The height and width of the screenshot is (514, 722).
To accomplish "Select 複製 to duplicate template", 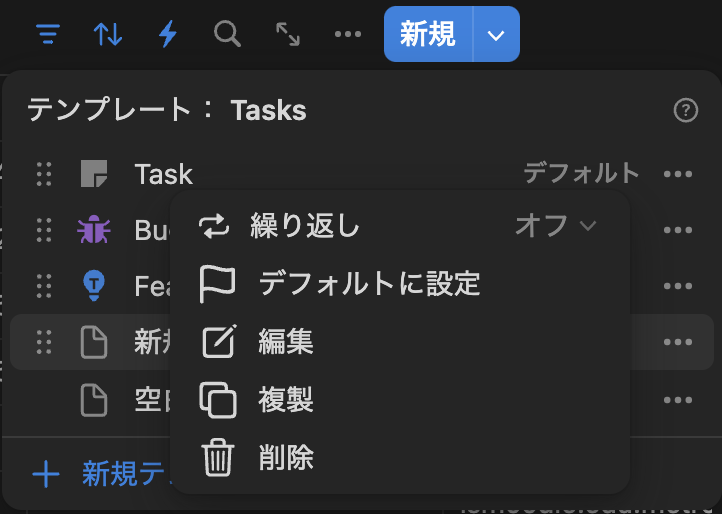I will (x=286, y=400).
